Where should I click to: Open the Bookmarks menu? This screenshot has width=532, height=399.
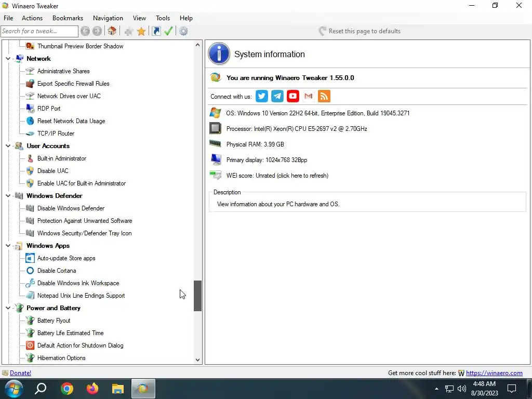pos(68,18)
